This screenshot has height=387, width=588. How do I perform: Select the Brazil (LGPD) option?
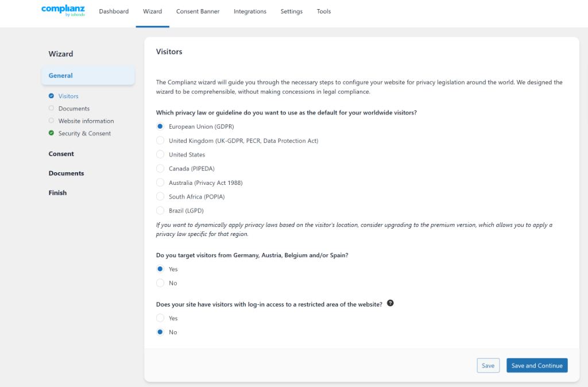[160, 210]
